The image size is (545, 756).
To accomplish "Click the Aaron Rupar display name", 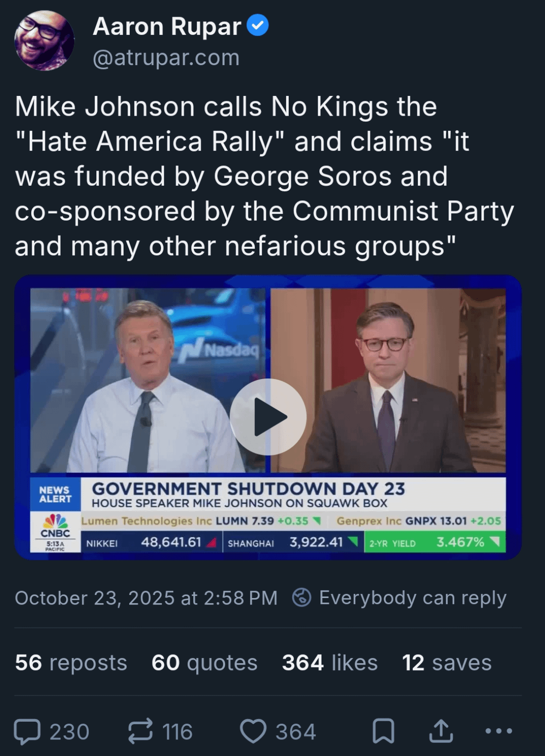I will [167, 26].
